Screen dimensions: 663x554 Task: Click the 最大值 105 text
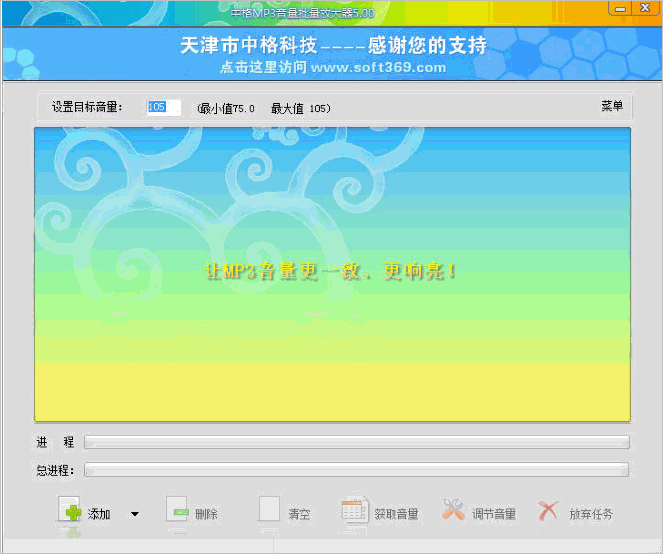(x=301, y=109)
